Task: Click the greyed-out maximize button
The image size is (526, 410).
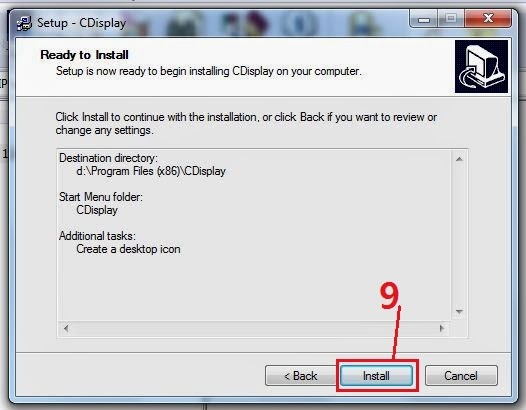Action: (x=451, y=19)
